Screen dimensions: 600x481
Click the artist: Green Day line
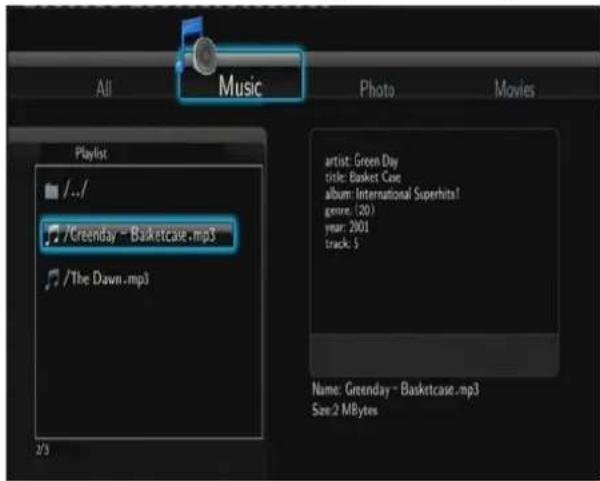361,161
